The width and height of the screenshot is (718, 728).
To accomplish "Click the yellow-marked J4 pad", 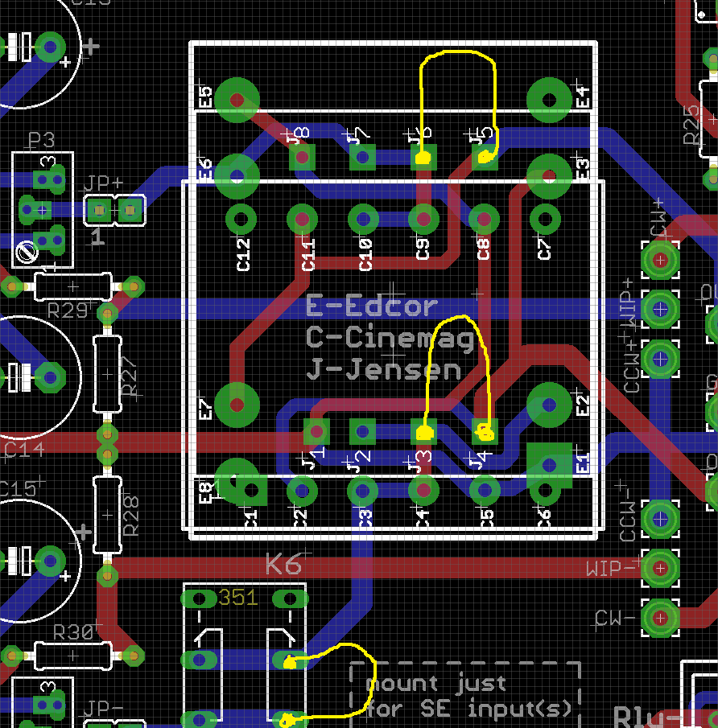I will coord(485,431).
